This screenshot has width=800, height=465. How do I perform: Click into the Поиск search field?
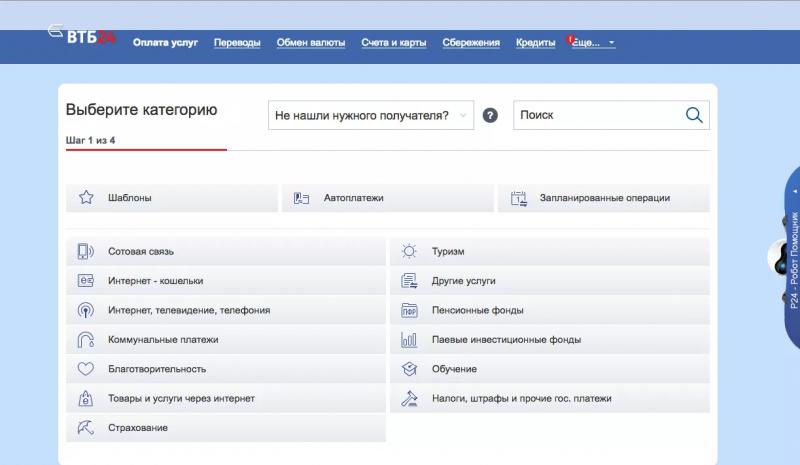(611, 115)
